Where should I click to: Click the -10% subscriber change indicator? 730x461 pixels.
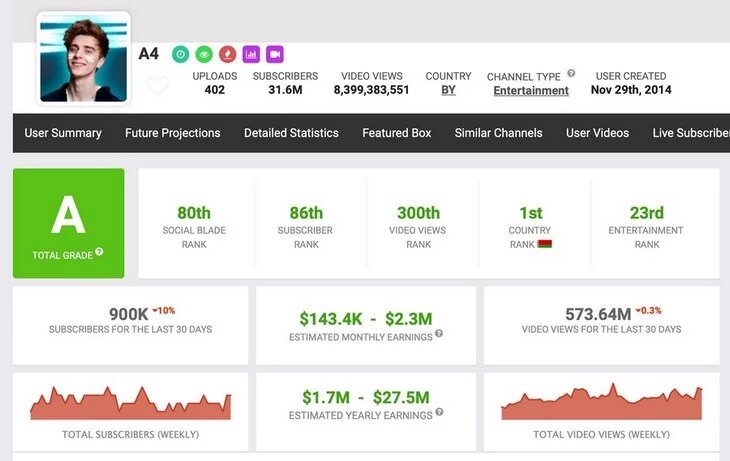164,310
